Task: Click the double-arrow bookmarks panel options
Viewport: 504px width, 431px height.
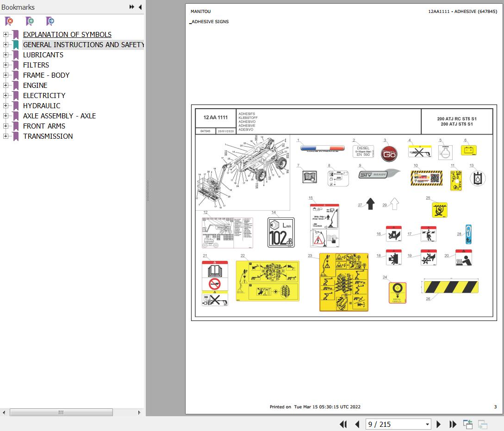Action: point(132,7)
